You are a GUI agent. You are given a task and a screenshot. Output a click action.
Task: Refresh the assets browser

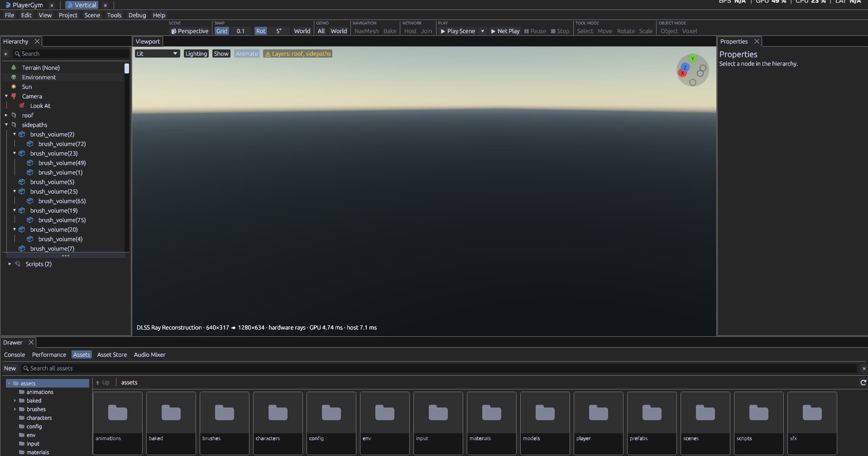(863, 383)
